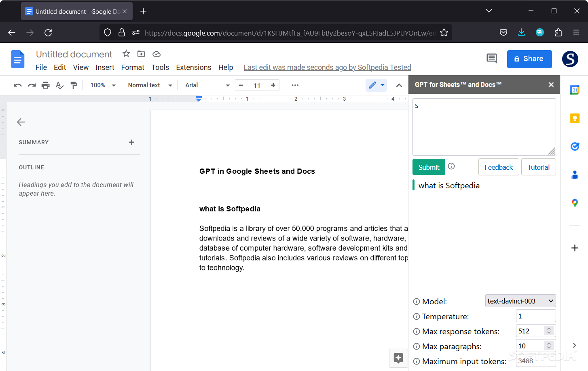Increase font size with plus button
Image resolution: width=588 pixels, height=371 pixels.
273,85
